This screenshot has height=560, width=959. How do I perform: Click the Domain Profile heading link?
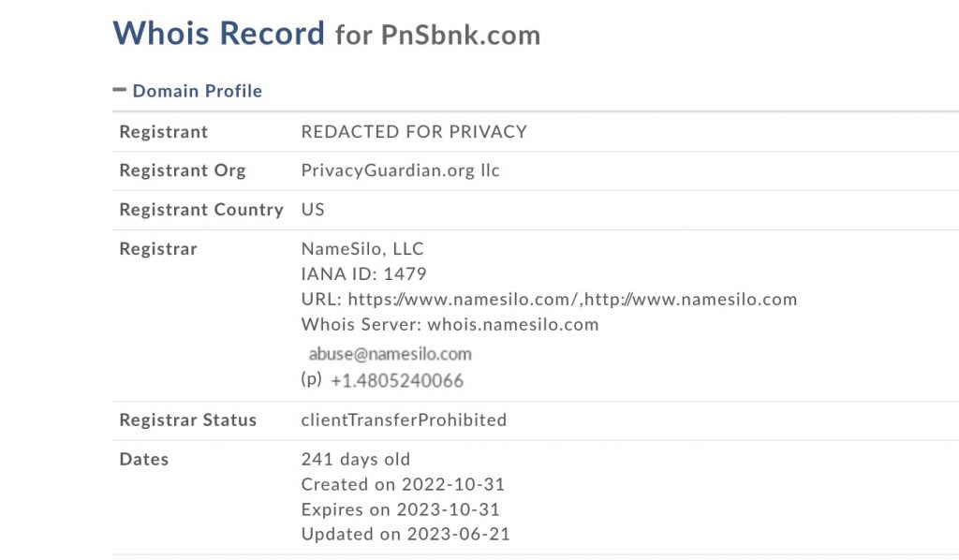point(197,91)
